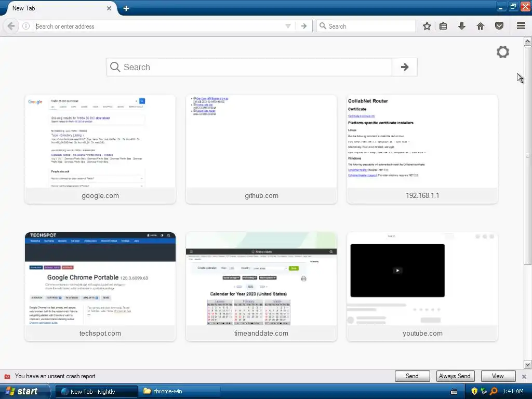Click the on-screen keyboard tray icon

pyautogui.click(x=454, y=392)
